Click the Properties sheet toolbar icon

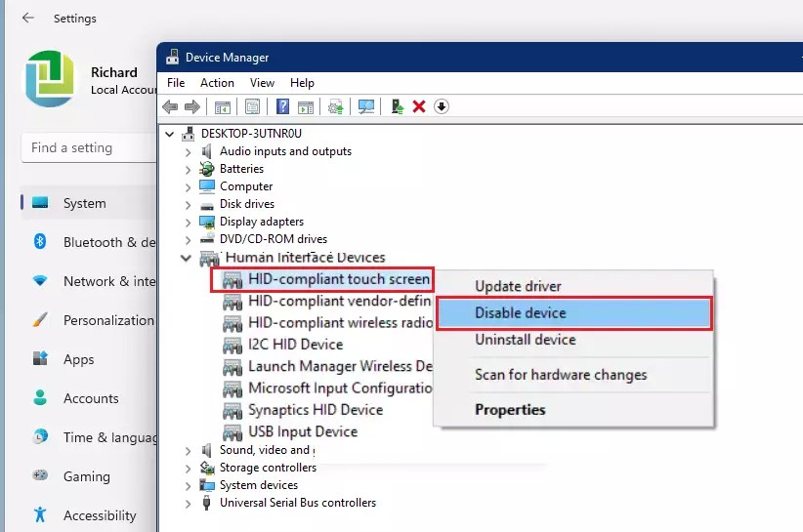click(x=252, y=107)
